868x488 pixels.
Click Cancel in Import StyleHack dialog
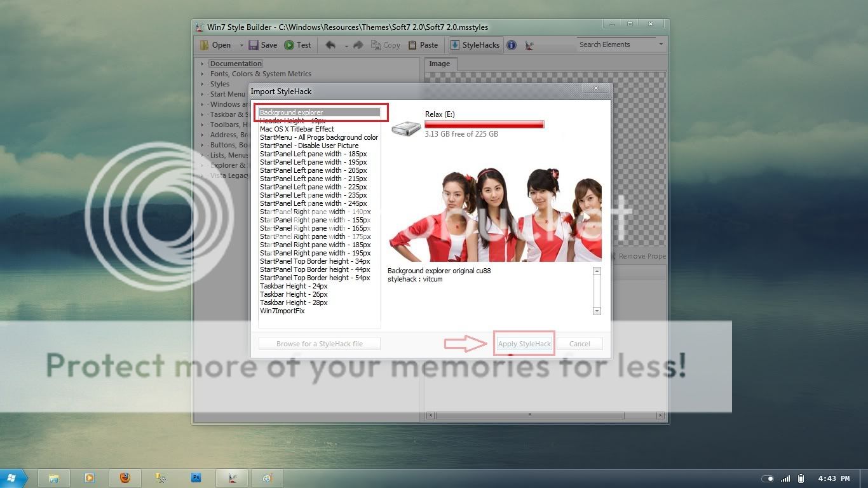pos(580,344)
